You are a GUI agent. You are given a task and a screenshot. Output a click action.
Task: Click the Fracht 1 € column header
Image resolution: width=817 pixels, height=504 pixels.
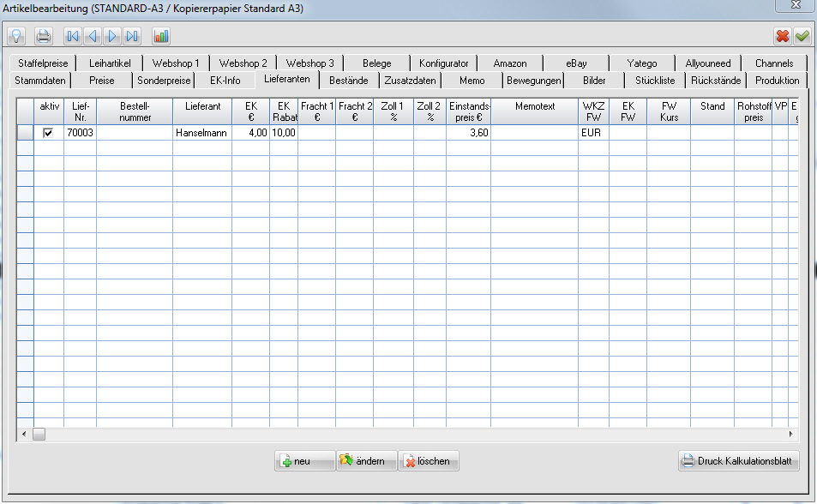(x=317, y=111)
